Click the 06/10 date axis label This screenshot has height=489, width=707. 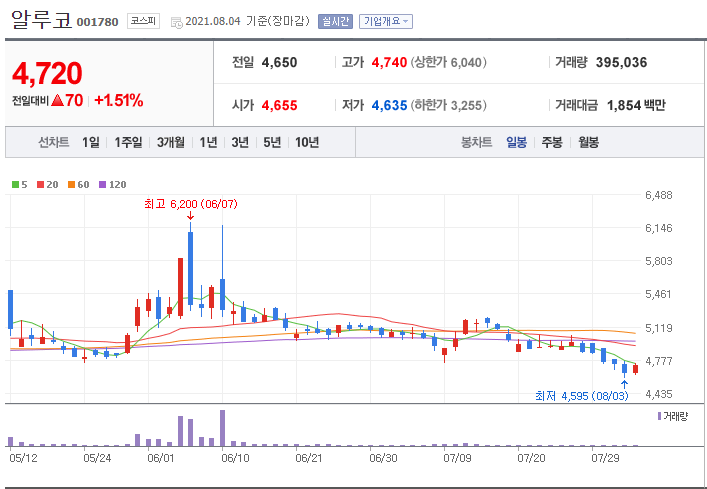[235, 458]
